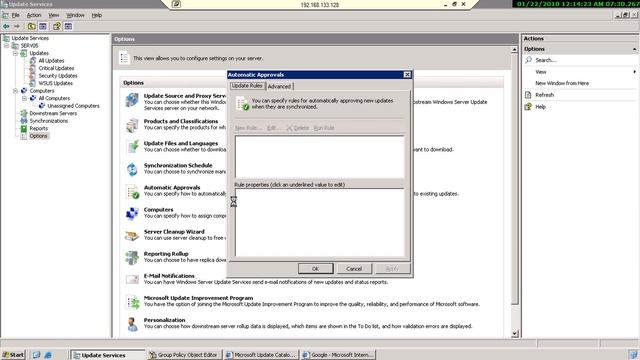Open Update Source and Proxy Server icon
Screen dimensions: 640x360
click(132, 100)
